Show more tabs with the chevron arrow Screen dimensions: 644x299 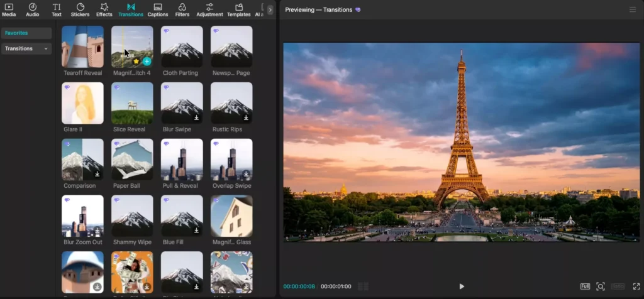pyautogui.click(x=270, y=10)
